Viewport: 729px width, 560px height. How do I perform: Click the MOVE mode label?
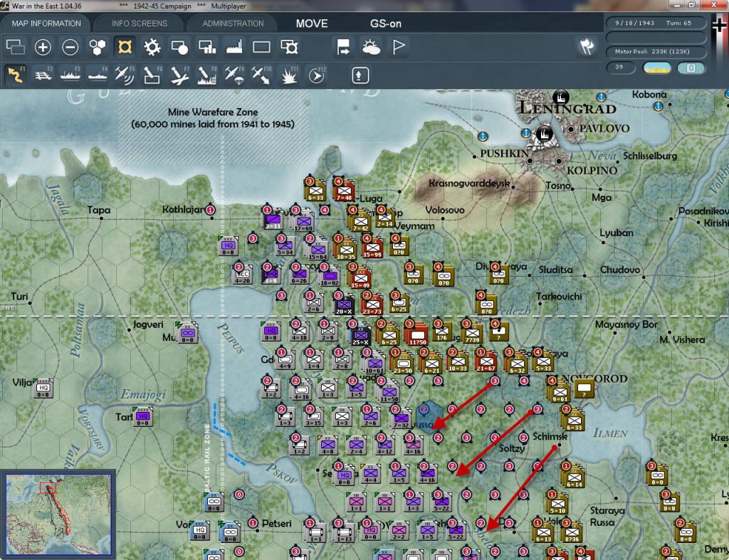312,23
